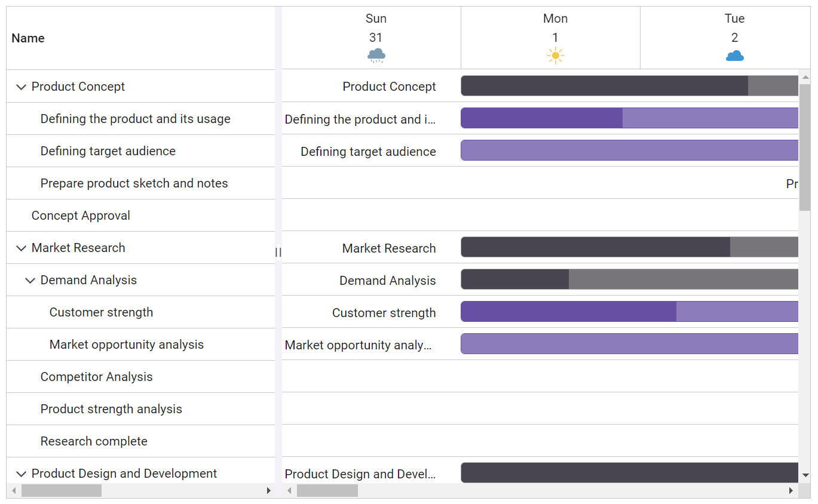This screenshot has width=818, height=504.
Task: Click the rain cloud icon under Sun 31
Action: [x=376, y=56]
